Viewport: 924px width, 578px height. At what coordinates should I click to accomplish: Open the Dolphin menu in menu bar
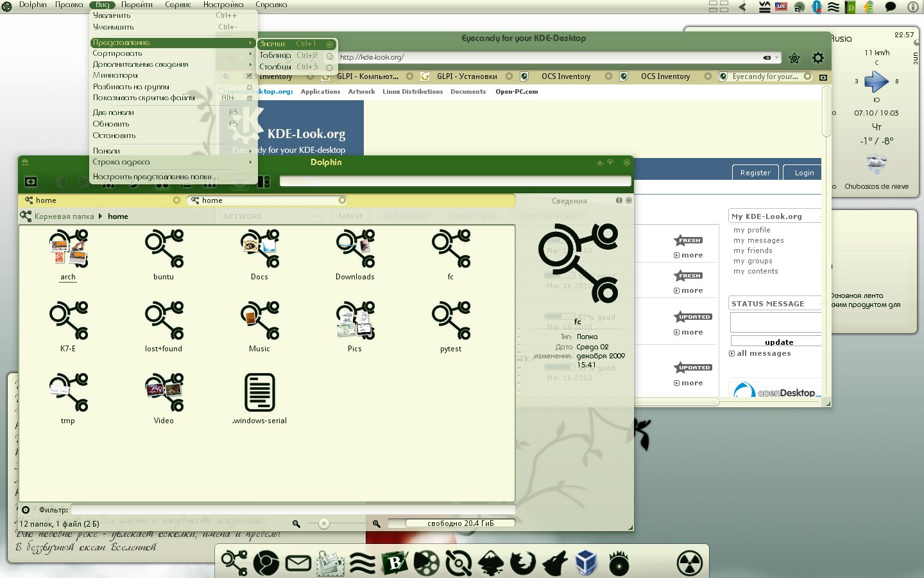[33, 4]
